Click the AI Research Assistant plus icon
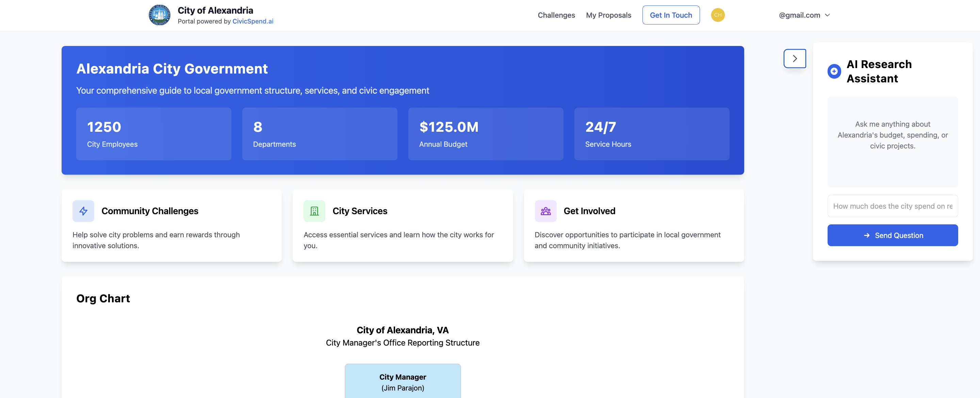The height and width of the screenshot is (398, 980). [834, 71]
